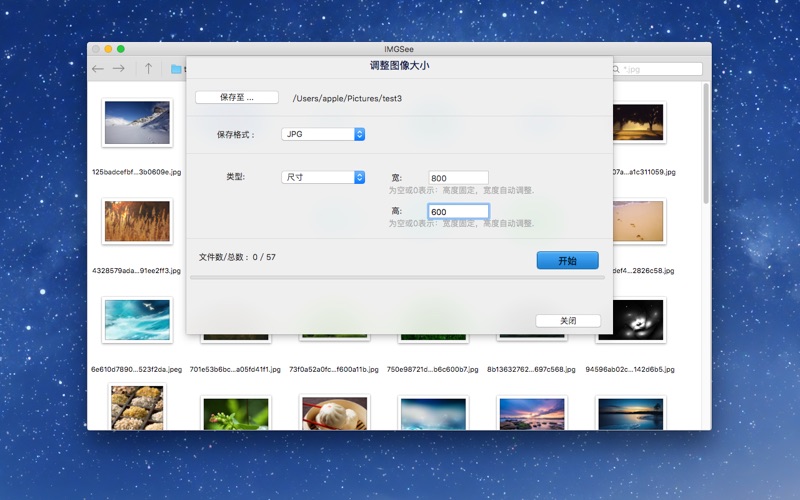Screen dimensions: 800x500
Task: Select the wheat field thumbnail 4328579ada
Action: tap(137, 221)
